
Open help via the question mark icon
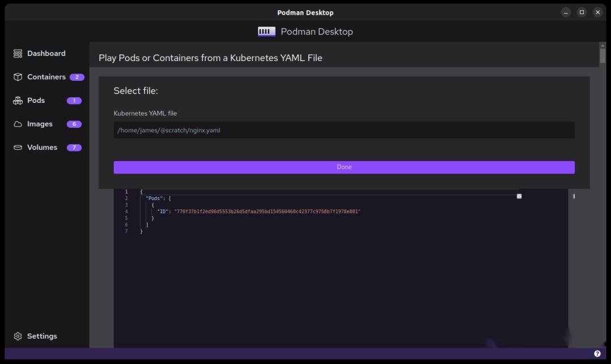coord(598,353)
